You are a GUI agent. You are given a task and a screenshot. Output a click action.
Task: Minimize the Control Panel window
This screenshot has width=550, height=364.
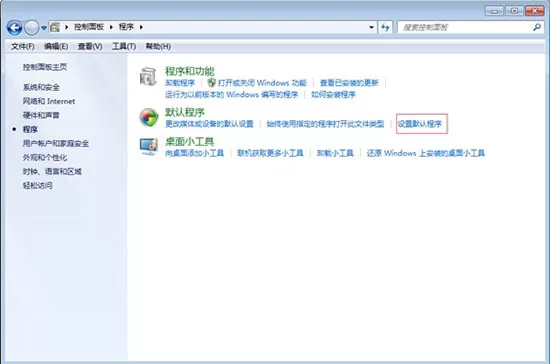click(494, 11)
